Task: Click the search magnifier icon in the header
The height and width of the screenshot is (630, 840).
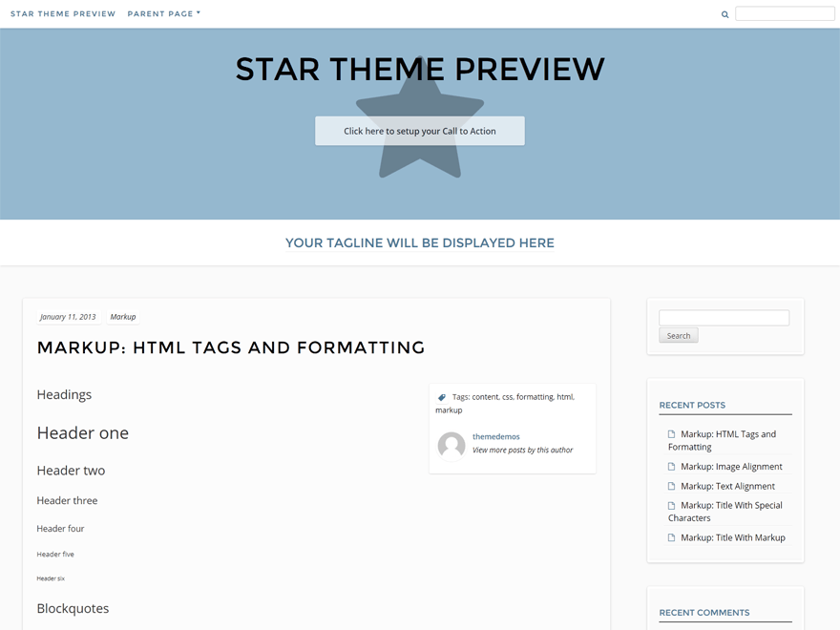Action: (724, 13)
